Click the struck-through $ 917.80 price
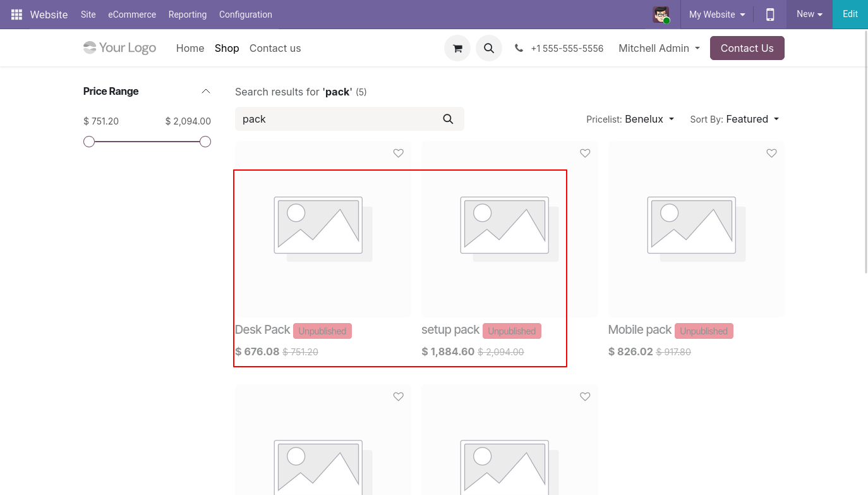 [x=673, y=352]
